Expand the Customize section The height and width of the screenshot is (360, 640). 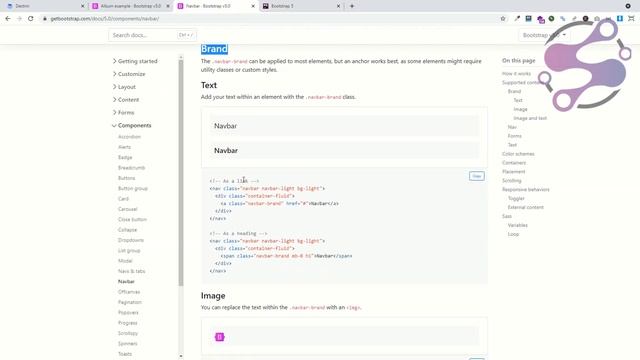pos(129,74)
